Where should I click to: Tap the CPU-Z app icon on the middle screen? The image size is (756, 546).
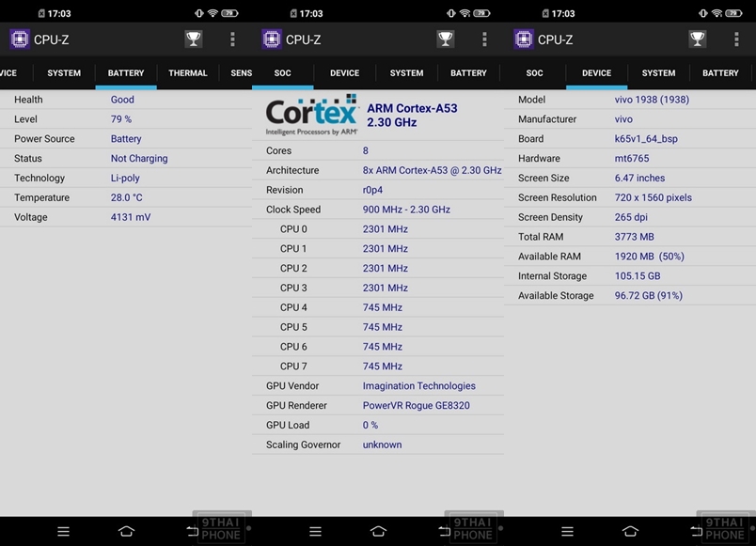272,39
